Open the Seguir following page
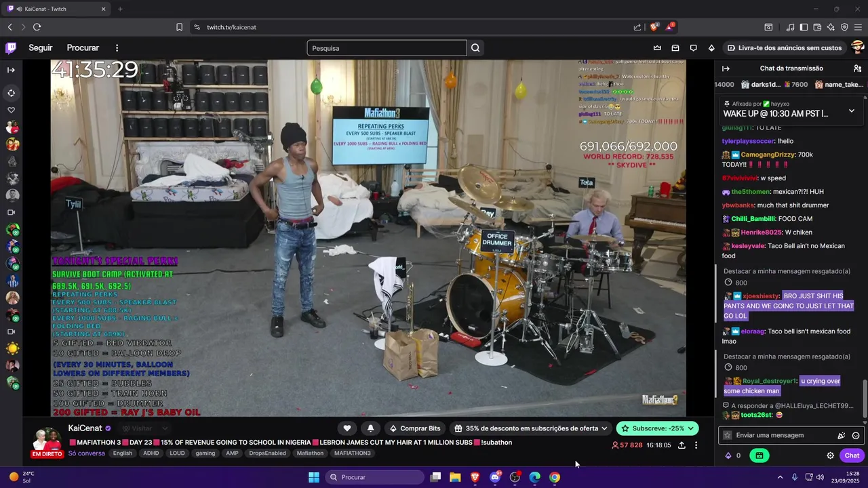The image size is (868, 488). (41, 48)
